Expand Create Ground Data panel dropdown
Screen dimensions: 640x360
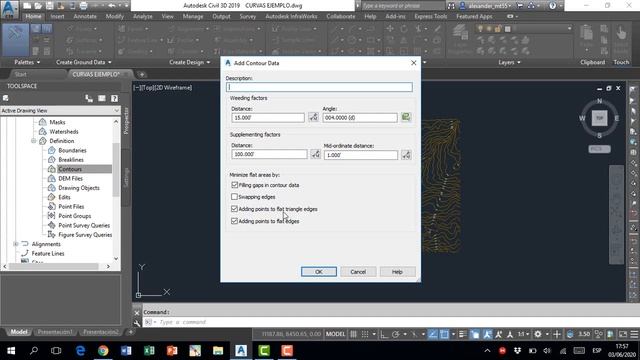pyautogui.click(x=84, y=62)
